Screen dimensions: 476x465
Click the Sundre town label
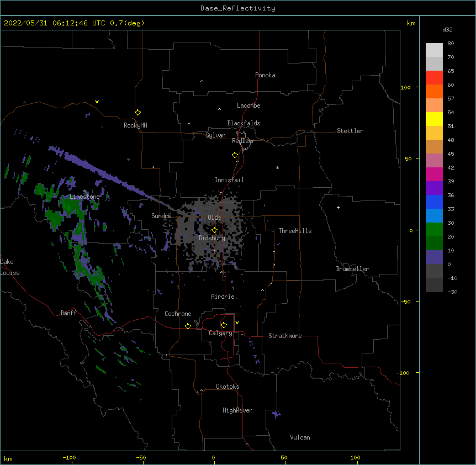(x=161, y=216)
